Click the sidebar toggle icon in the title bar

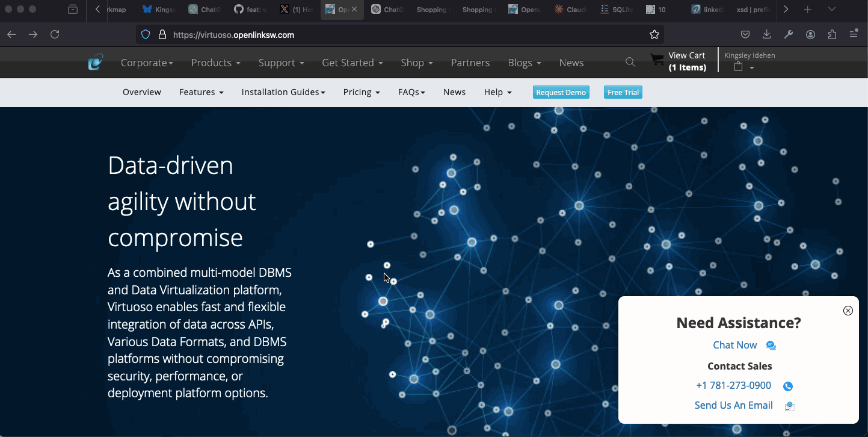coord(73,10)
